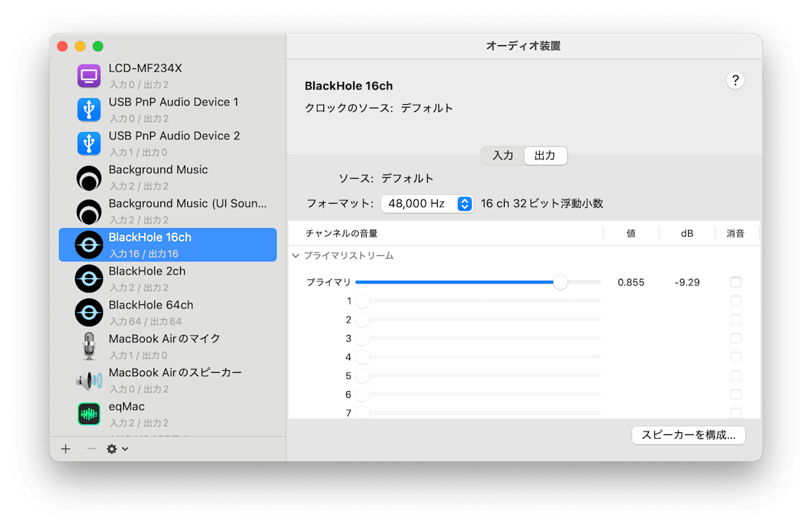The height and width of the screenshot is (527, 812).
Task: Click the BlackHole 64ch device icon
Action: (x=89, y=313)
